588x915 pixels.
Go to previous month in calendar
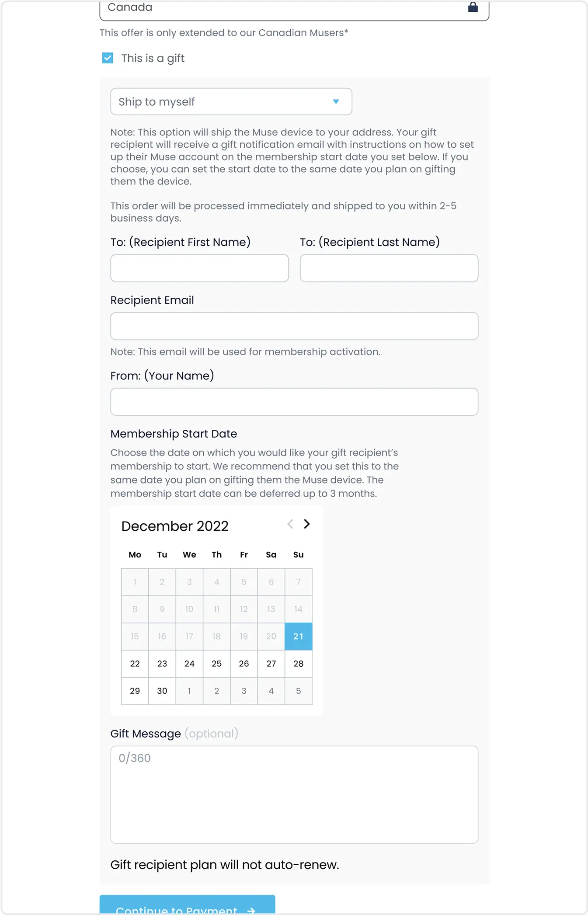290,524
